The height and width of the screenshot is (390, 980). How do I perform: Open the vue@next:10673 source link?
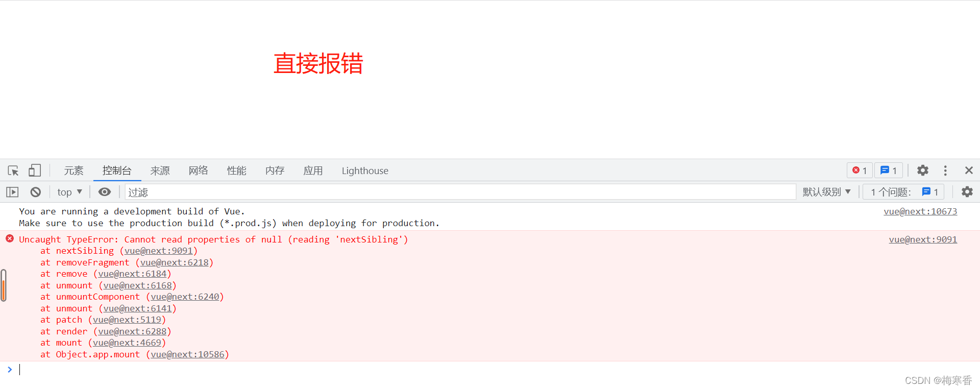click(920, 211)
